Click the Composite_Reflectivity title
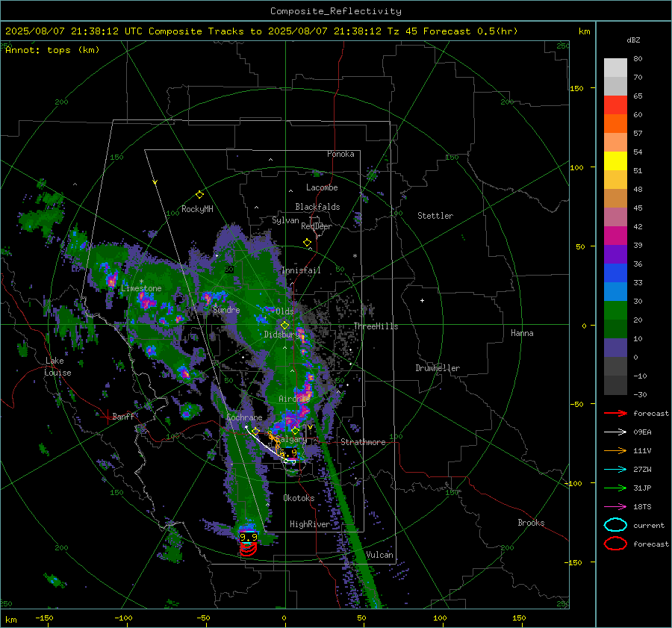Viewport: 672px width, 628px height. click(x=336, y=11)
